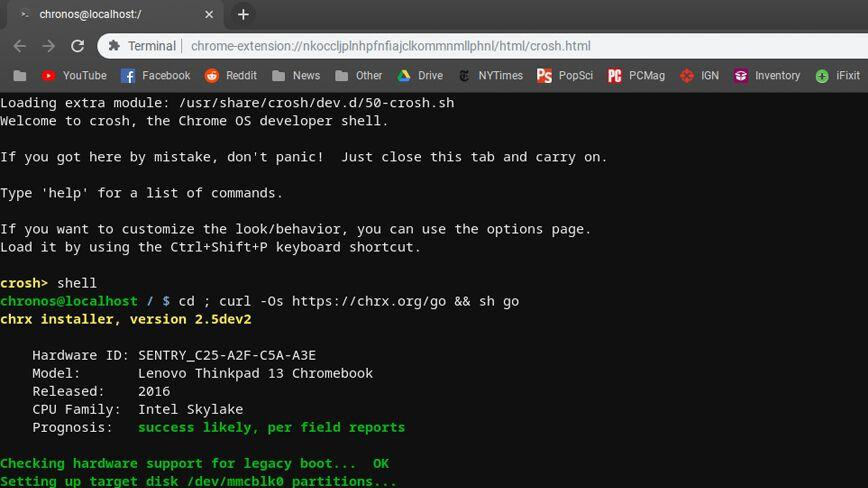
Task: Reload the crosh terminal page
Action: click(77, 46)
